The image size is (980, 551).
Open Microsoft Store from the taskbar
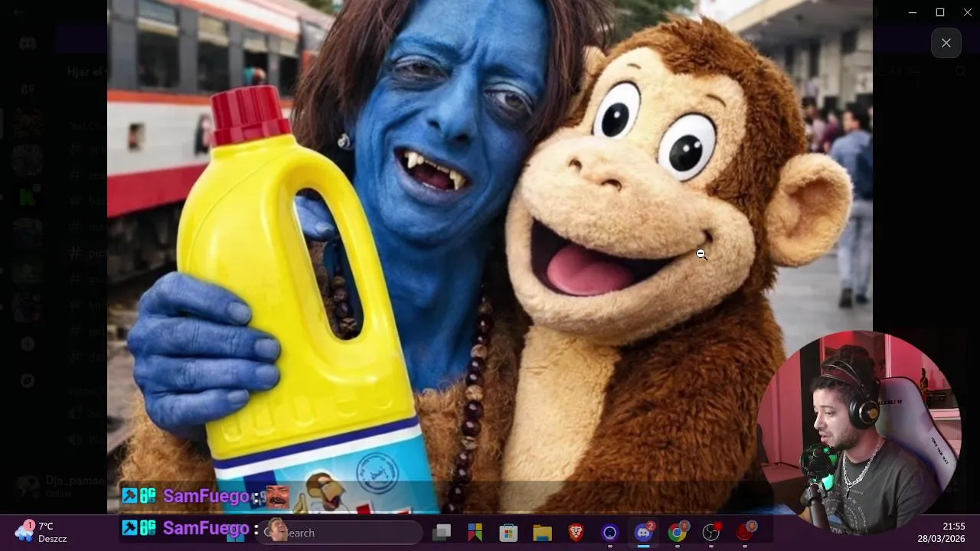pyautogui.click(x=508, y=533)
